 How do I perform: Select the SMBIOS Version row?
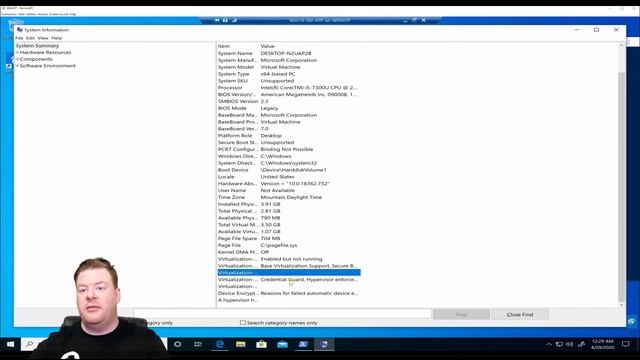tap(289, 101)
